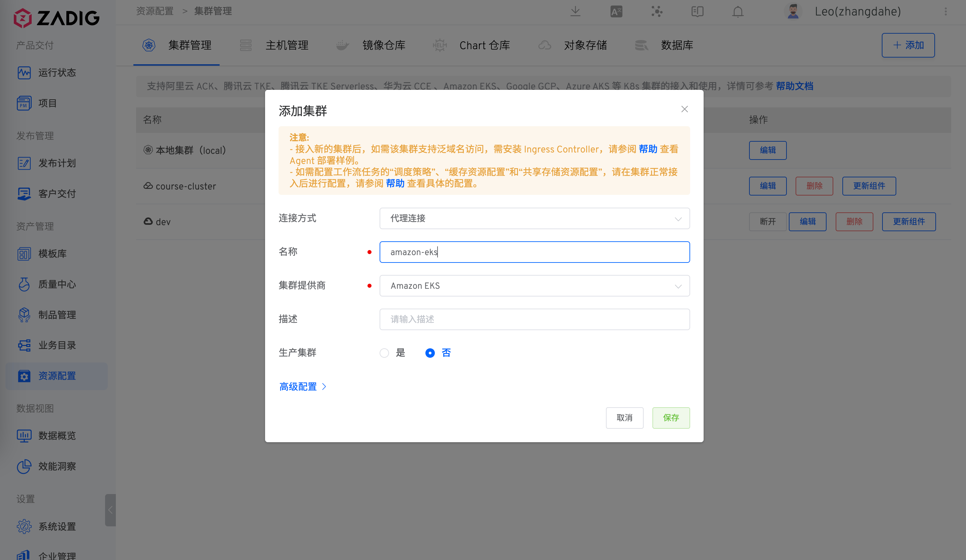This screenshot has height=560, width=966.
Task: Open 资源配置 in the sidebar
Action: click(57, 376)
